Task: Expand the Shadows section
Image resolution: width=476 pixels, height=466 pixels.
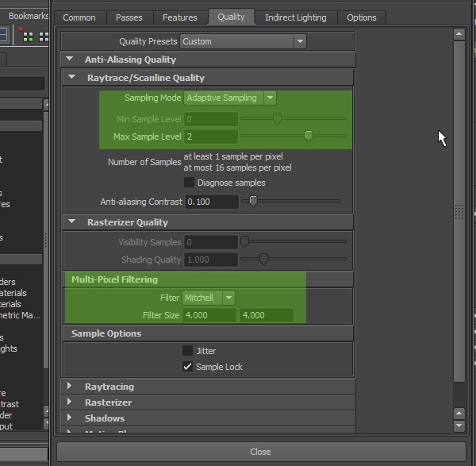Action: [x=70, y=418]
